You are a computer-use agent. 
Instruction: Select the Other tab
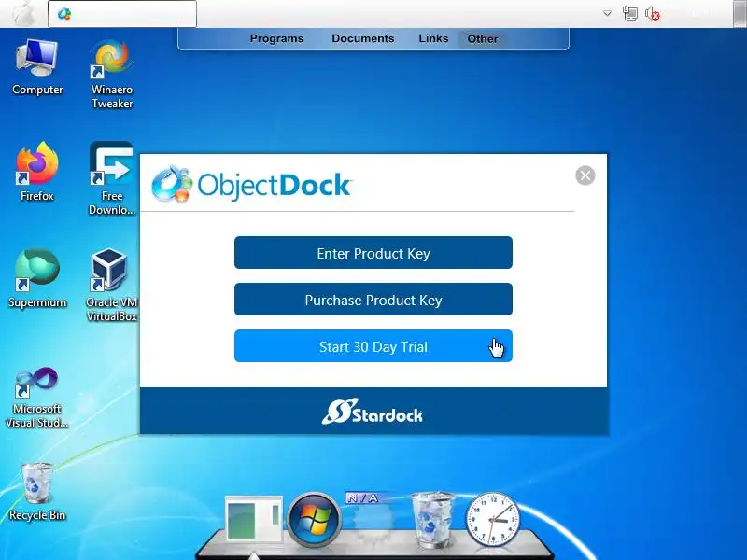[483, 39]
